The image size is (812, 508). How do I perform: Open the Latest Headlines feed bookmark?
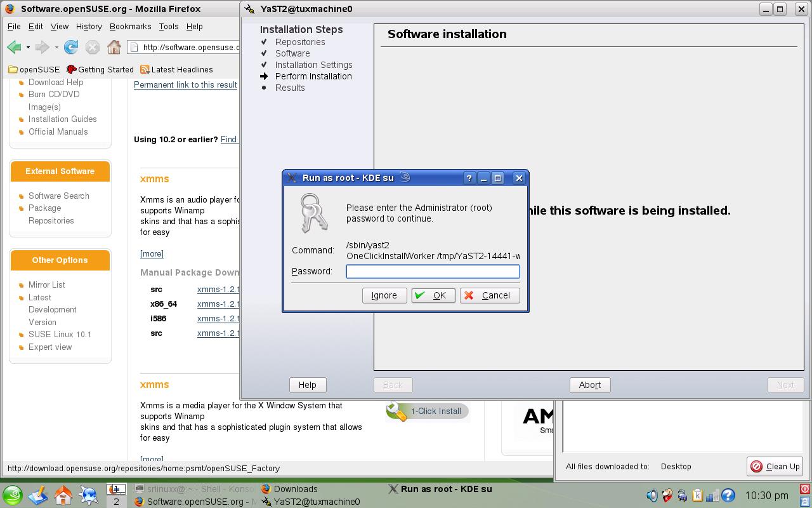point(176,70)
